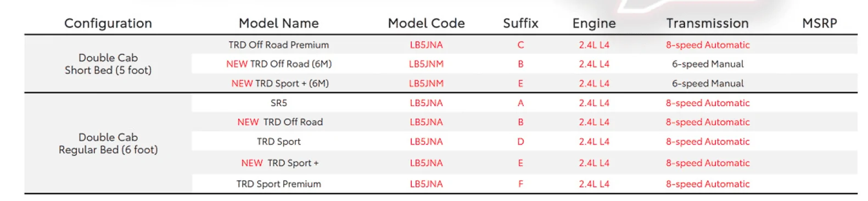Click Double Cab Short Bed (5 foot) cell
The height and width of the screenshot is (201, 868).
click(x=108, y=64)
